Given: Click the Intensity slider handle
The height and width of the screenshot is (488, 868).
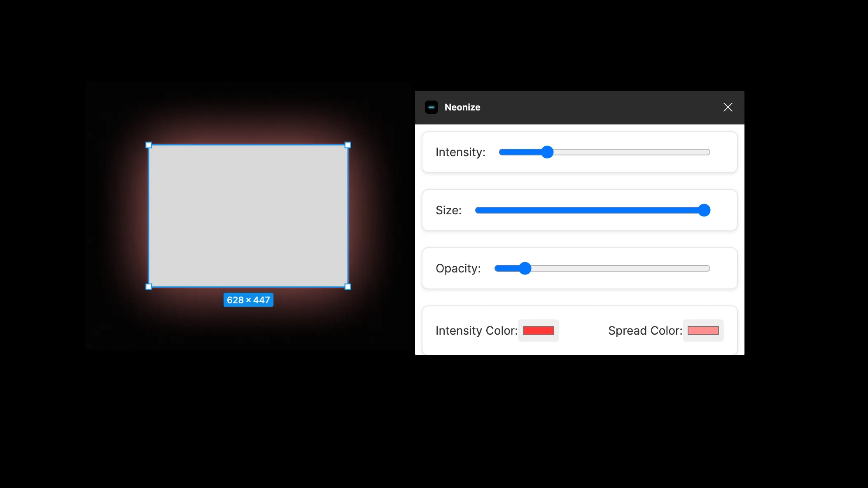Looking at the screenshot, I should click(x=547, y=152).
